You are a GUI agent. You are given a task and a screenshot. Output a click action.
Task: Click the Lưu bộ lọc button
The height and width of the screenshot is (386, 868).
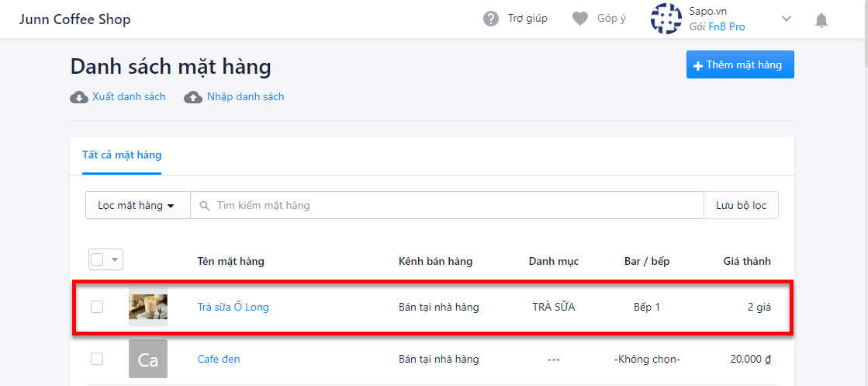[x=742, y=205]
